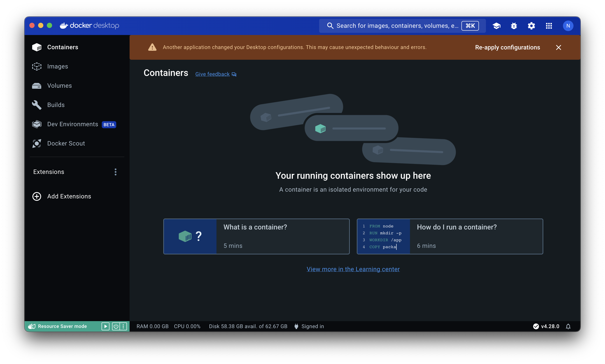Click 'A container is an isolated environment' text
This screenshot has height=364, width=605.
pyautogui.click(x=353, y=190)
